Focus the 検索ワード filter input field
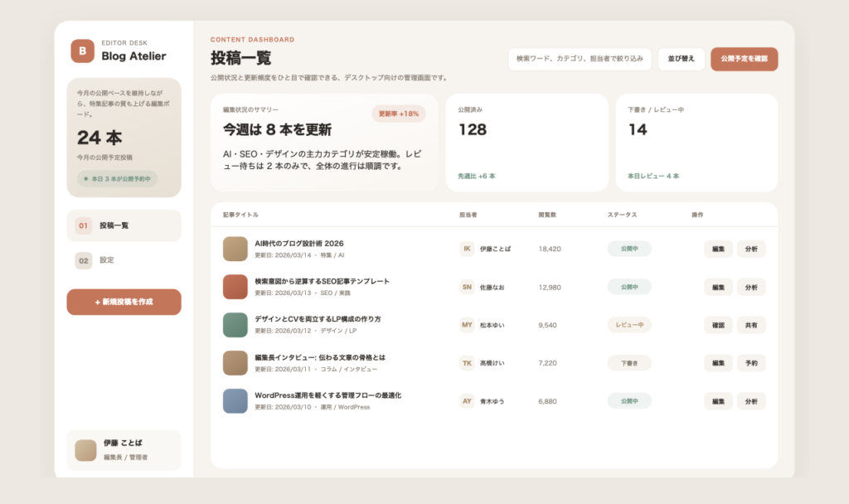Image resolution: width=849 pixels, height=504 pixels. tap(580, 59)
